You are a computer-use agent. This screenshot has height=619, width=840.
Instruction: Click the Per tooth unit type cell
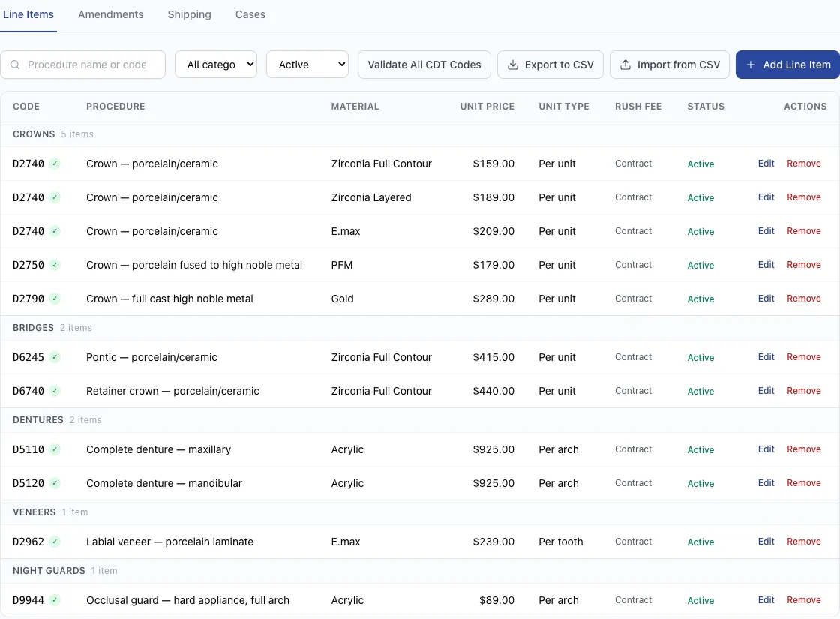(x=561, y=542)
